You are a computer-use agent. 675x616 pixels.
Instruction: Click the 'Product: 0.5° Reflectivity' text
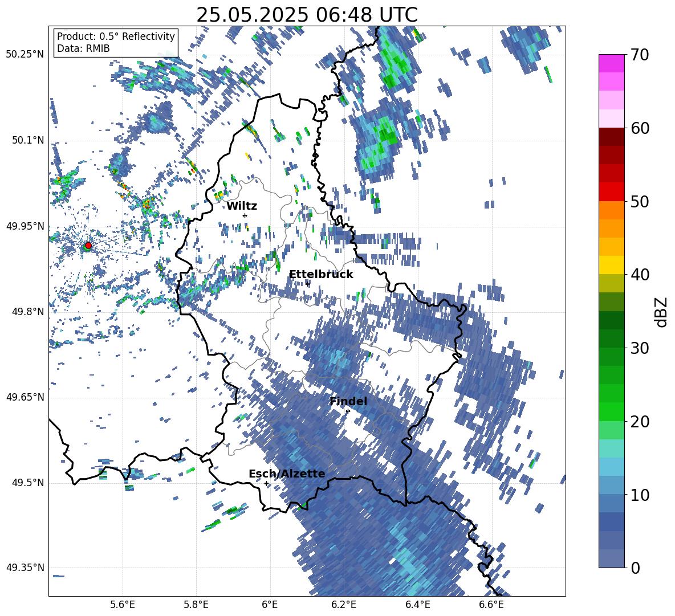pos(116,36)
